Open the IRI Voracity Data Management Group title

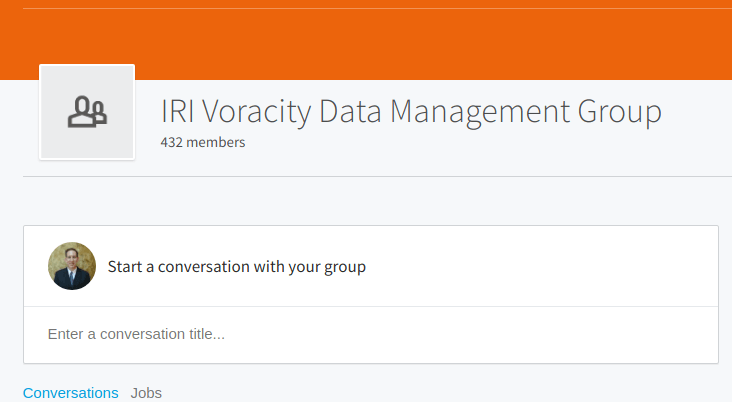411,112
